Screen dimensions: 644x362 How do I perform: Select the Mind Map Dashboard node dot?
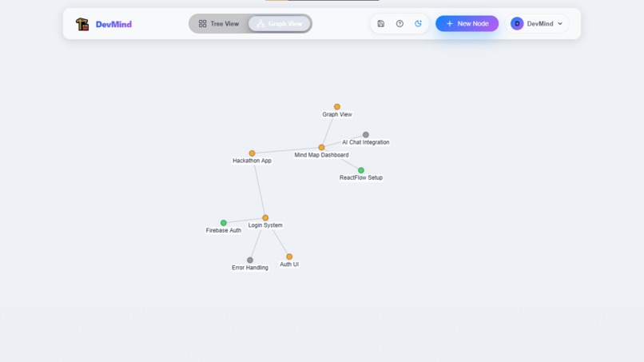click(x=321, y=148)
